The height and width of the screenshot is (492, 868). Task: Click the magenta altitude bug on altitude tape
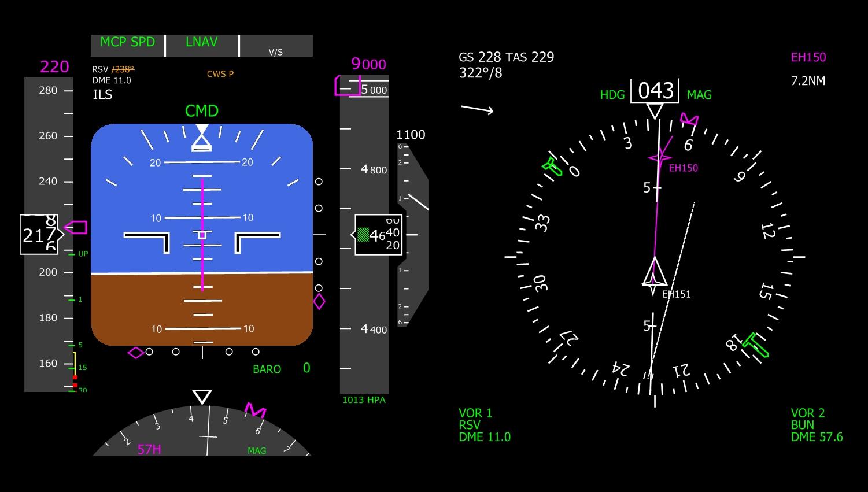coord(346,86)
